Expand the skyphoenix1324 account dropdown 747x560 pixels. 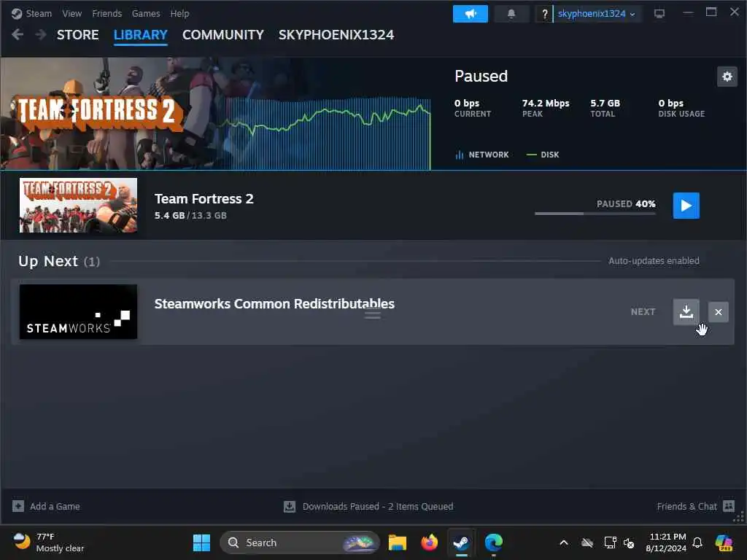[x=597, y=14]
